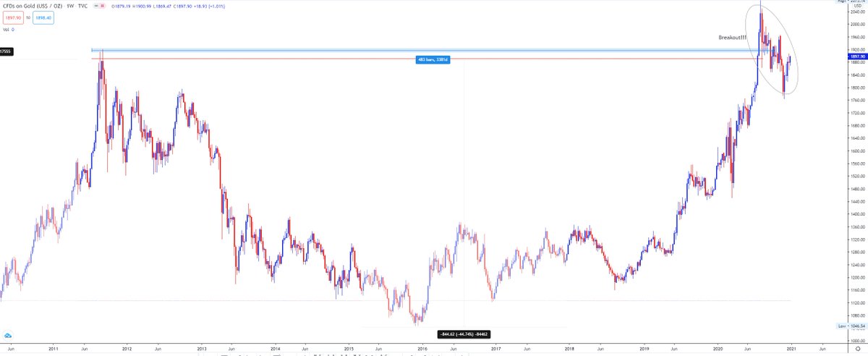Viewport: 868px width, 356px height.
Task: Click the black 17555 left label tag
Action: (7, 51)
